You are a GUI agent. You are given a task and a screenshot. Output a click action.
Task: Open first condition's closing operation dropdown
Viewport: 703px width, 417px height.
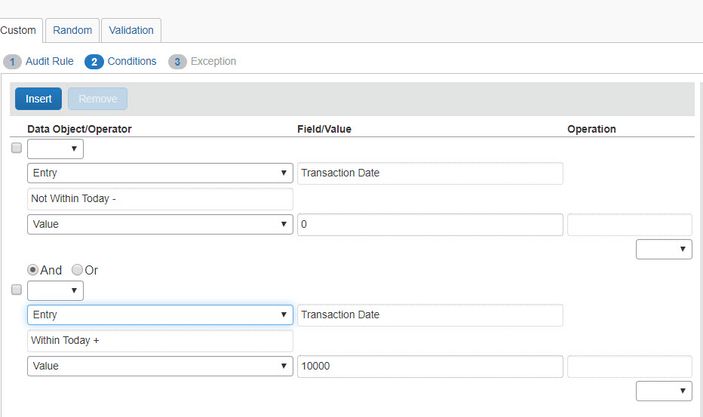point(664,249)
